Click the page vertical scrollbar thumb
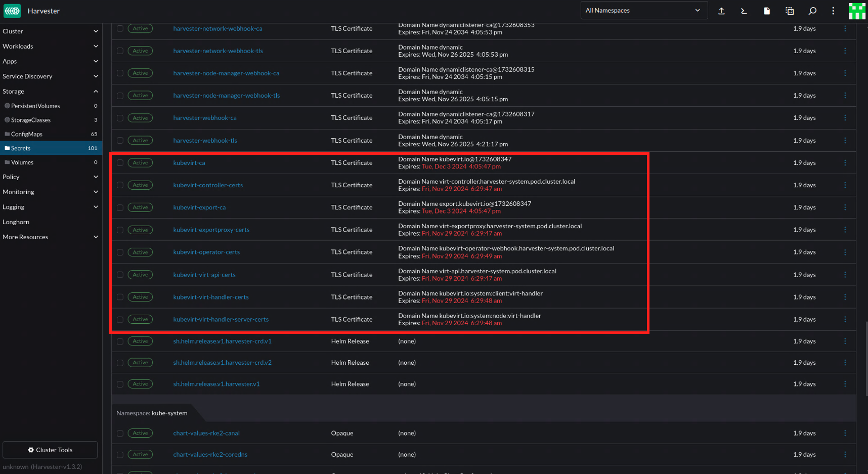Viewport: 868px width, 474px height. pos(866,358)
